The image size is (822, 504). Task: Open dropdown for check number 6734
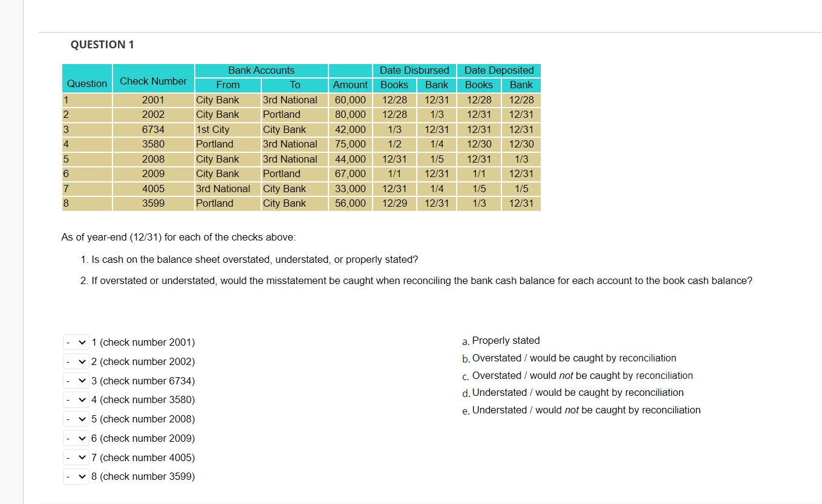tap(76, 381)
